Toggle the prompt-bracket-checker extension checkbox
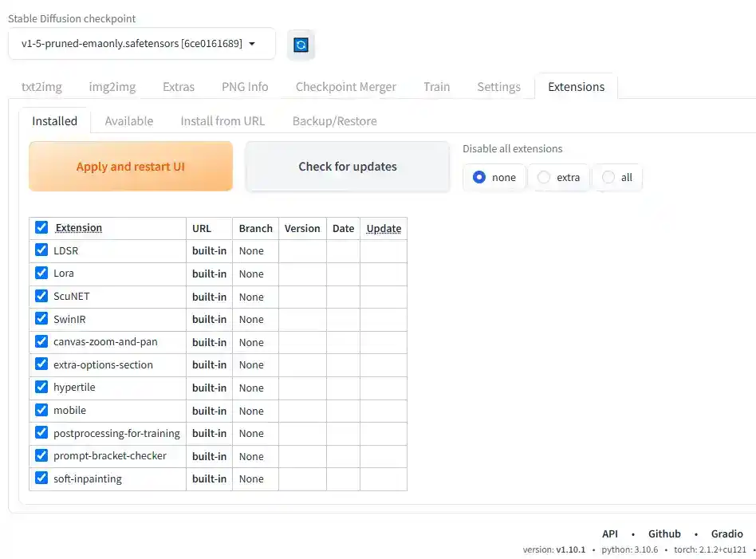The height and width of the screenshot is (559, 756). click(41, 455)
